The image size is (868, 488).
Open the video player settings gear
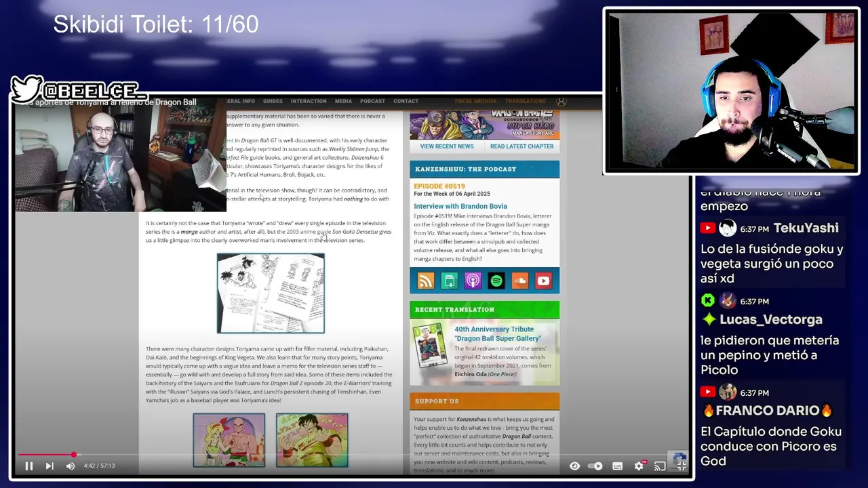pos(639,466)
